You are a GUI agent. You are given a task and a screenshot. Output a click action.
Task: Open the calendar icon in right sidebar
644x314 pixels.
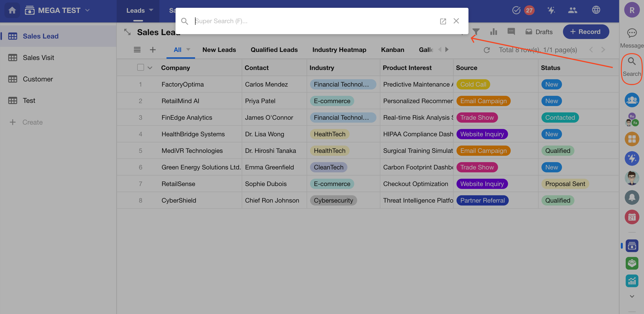pyautogui.click(x=632, y=217)
